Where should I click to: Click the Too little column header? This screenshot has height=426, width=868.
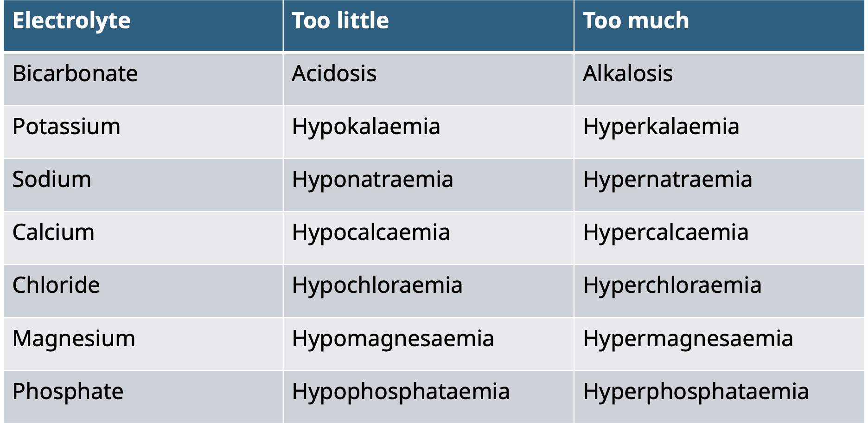click(x=340, y=21)
